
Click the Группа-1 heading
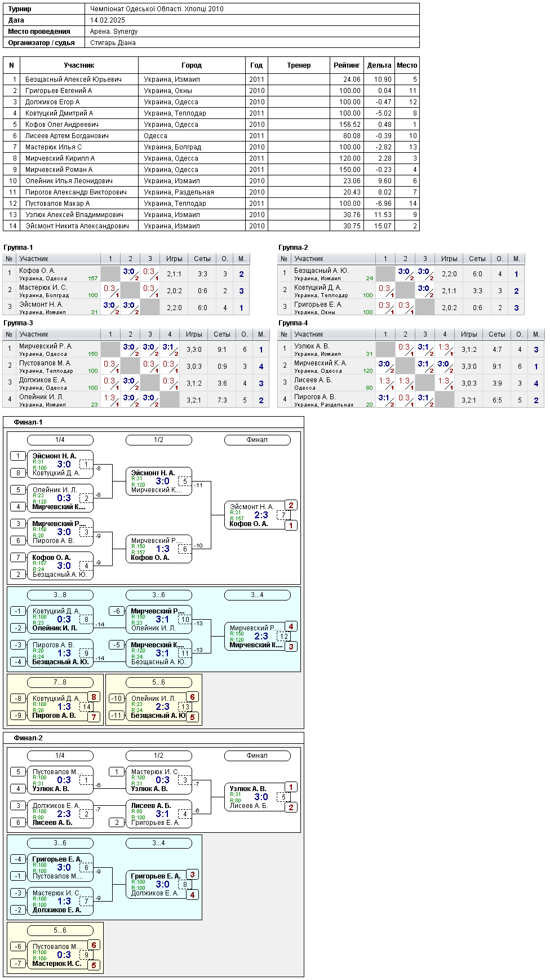tap(18, 248)
